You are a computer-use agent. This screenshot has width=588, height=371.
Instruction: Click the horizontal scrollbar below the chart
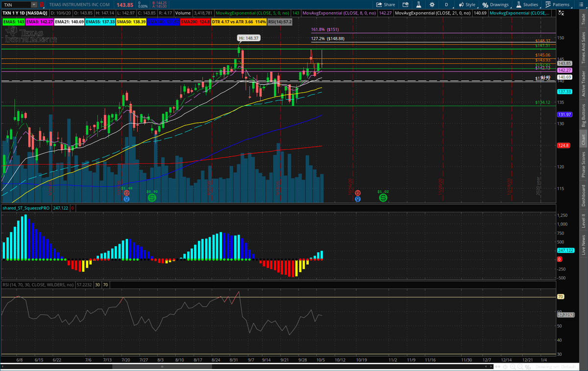point(162,366)
